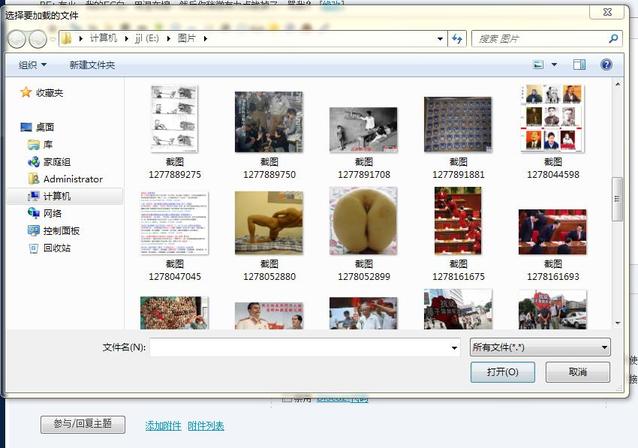638x448 pixels.
Task: Close the file dialog with X
Action: coord(607,12)
